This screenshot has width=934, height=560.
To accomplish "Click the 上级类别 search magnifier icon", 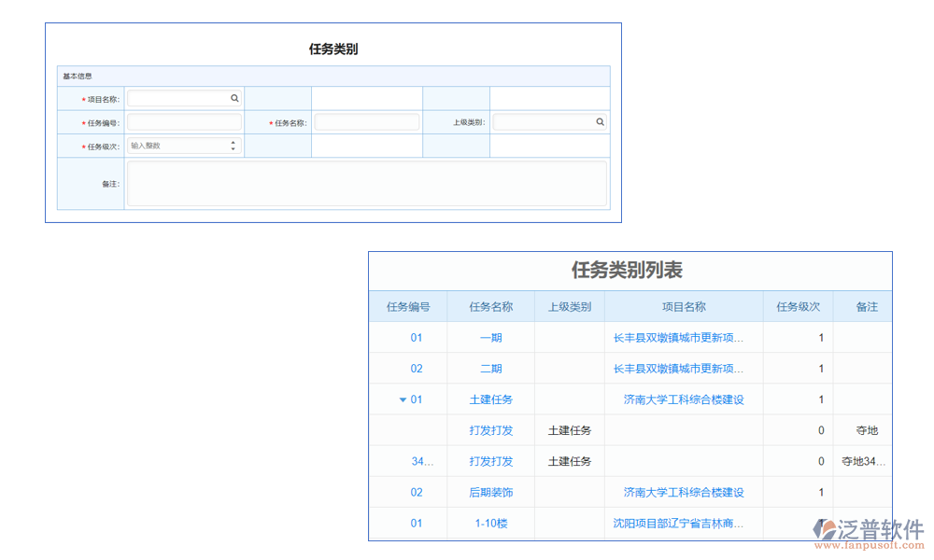I will [x=601, y=121].
